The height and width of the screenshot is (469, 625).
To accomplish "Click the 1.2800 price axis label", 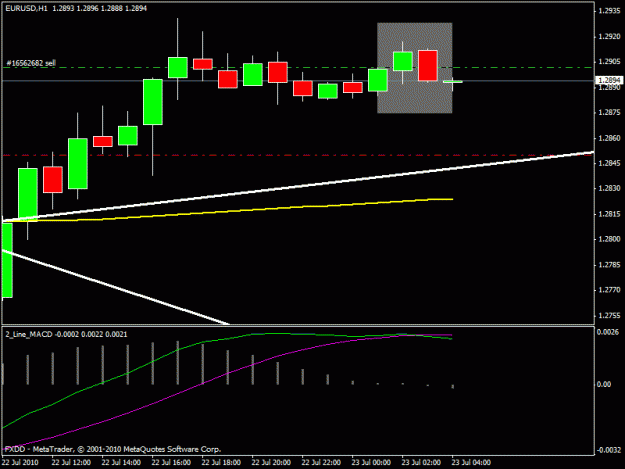I will (609, 239).
